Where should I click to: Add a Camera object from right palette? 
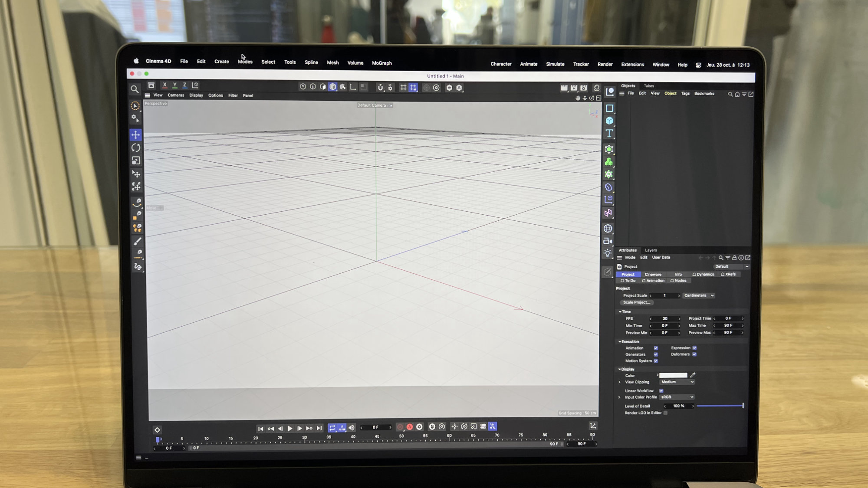click(x=608, y=241)
